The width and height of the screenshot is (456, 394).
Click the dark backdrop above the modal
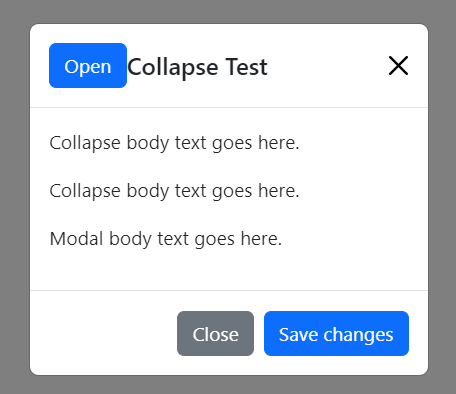(x=228, y=11)
